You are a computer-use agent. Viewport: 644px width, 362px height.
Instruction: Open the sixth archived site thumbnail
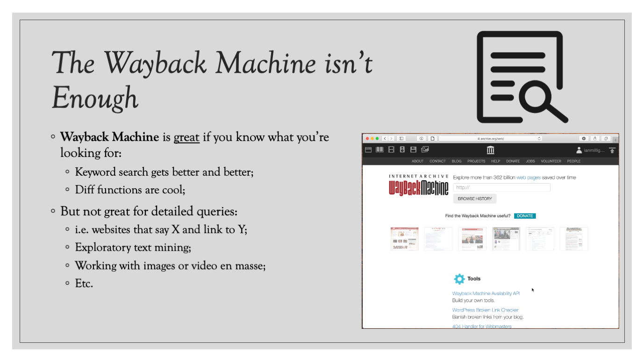(574, 239)
